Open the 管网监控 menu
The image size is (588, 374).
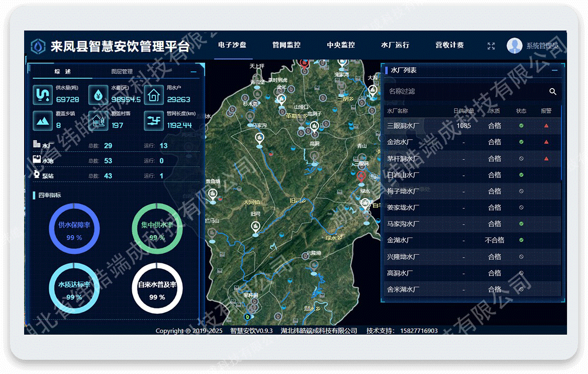pyautogui.click(x=286, y=45)
